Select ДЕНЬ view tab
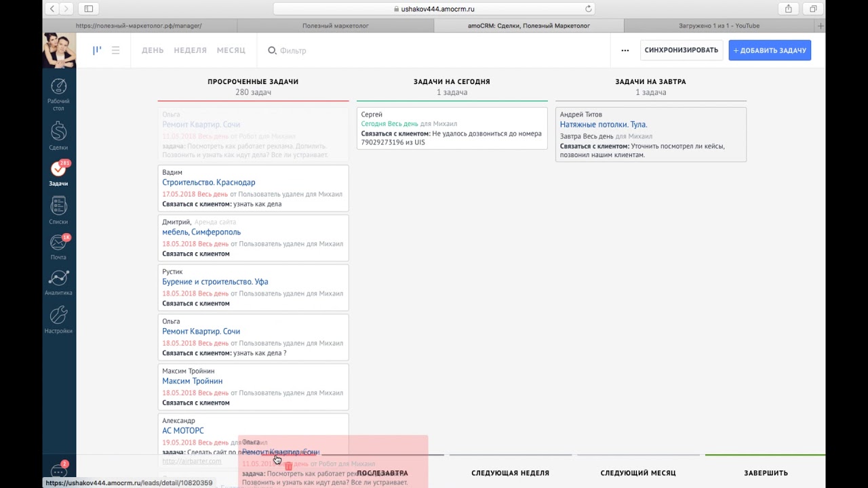This screenshot has width=868, height=488. [x=153, y=51]
